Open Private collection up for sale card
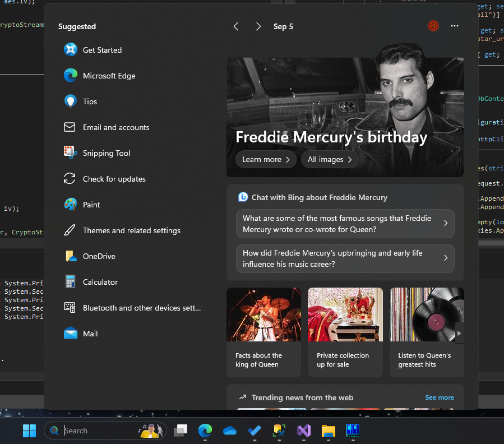Screen dimensions: 504x444 (345, 332)
